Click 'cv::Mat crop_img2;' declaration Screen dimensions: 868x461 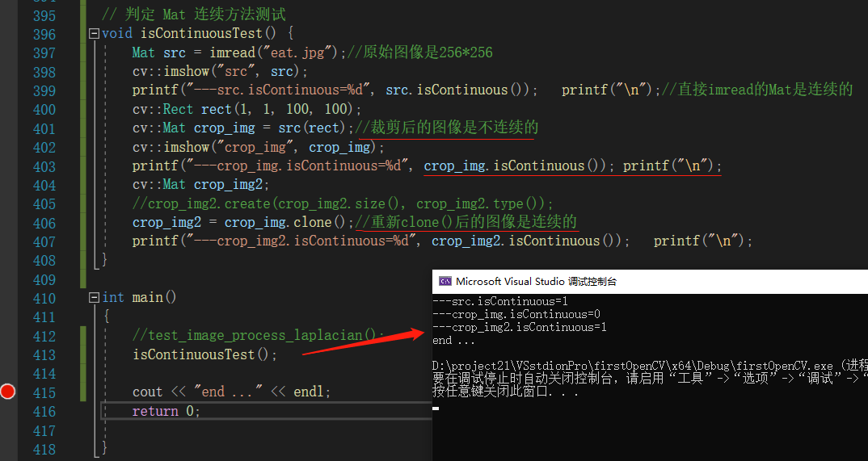pos(200,184)
